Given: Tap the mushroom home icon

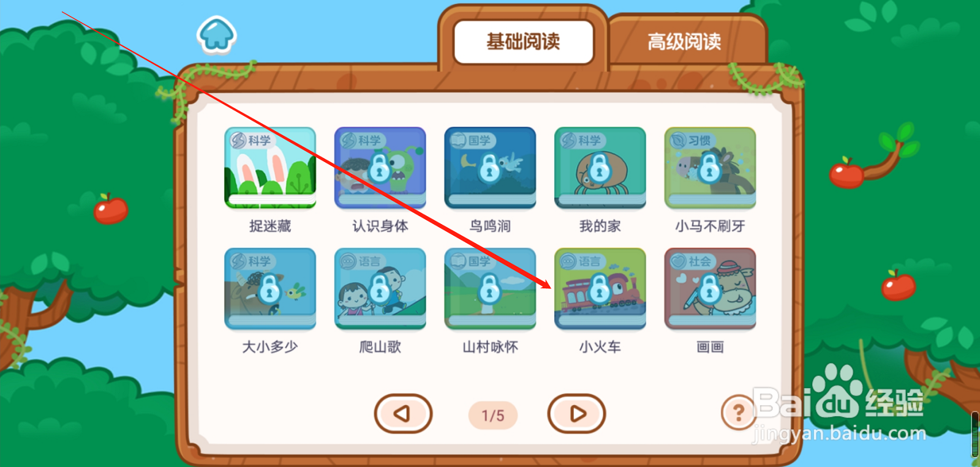Looking at the screenshot, I should click(217, 34).
